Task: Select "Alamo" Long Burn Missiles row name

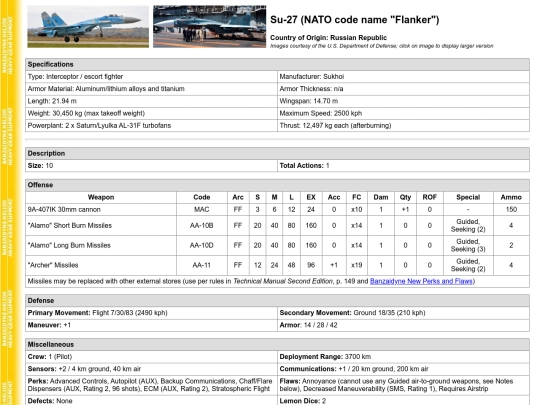Action: click(x=69, y=246)
